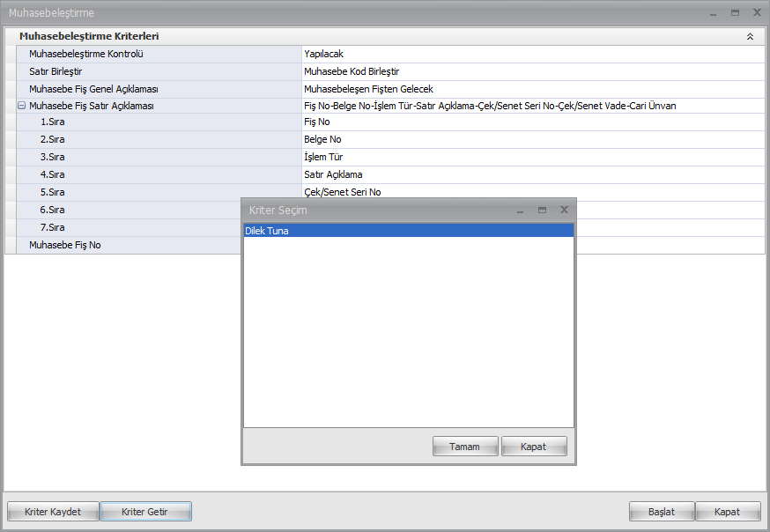Image resolution: width=770 pixels, height=532 pixels.
Task: Maximize the Kriter Seçim dialog
Action: pyautogui.click(x=542, y=211)
